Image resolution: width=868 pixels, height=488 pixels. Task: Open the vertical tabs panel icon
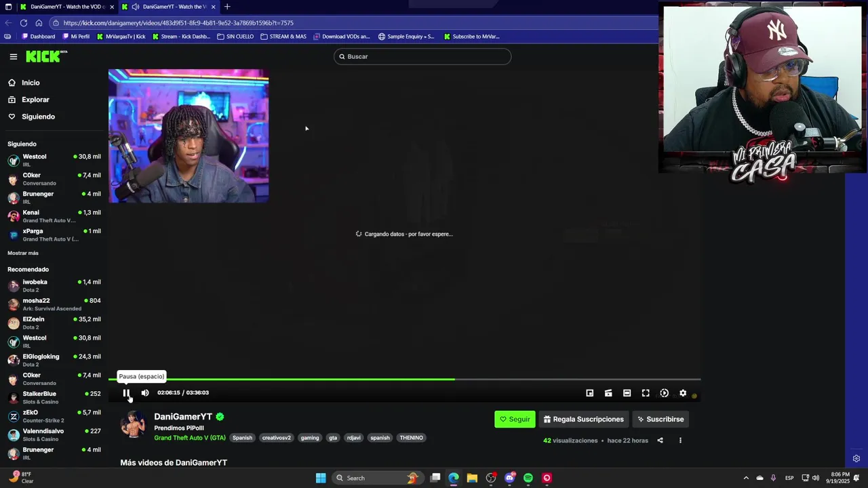coord(8,7)
